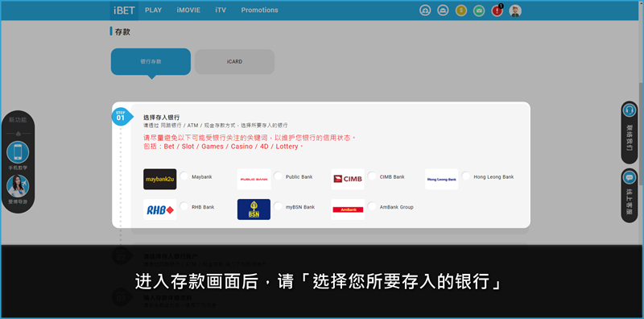Viewport: 644px width, 319px height.
Task: Open the iMOVIE menu
Action: (x=188, y=10)
